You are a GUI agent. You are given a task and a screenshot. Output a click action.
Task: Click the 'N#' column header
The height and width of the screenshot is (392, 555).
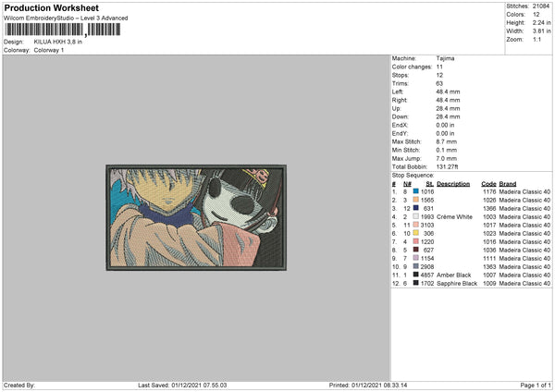(x=407, y=184)
